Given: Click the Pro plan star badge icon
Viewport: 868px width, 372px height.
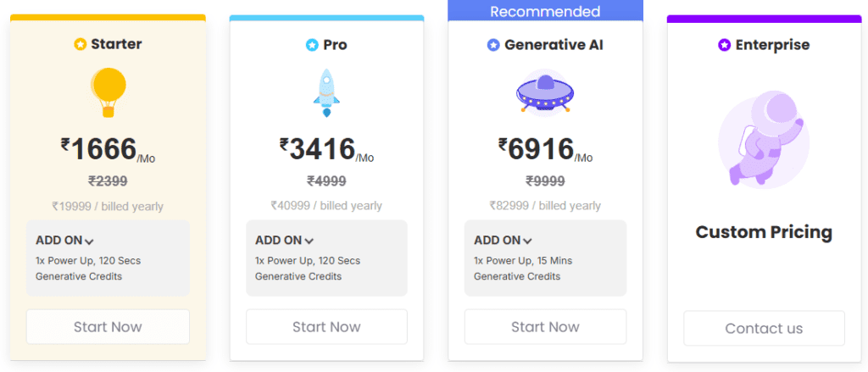Looking at the screenshot, I should click(312, 45).
